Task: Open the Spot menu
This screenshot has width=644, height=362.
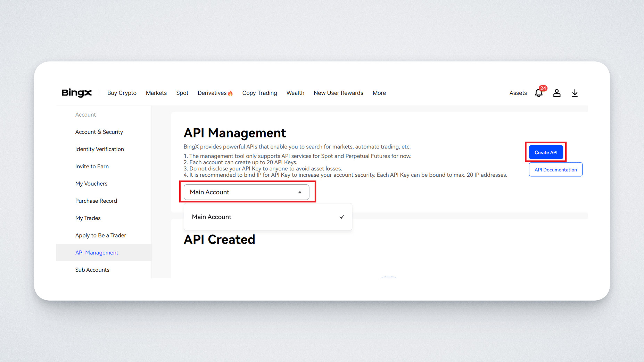Action: pos(182,93)
